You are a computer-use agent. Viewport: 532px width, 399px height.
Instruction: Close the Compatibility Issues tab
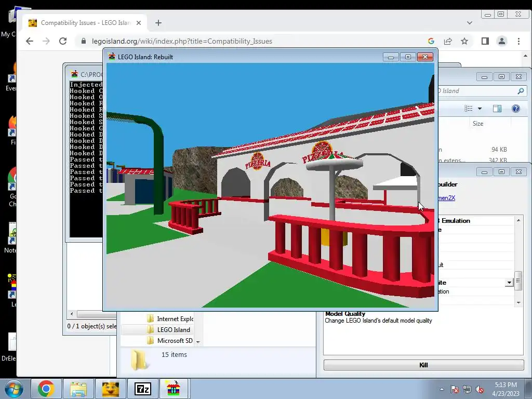pyautogui.click(x=138, y=23)
